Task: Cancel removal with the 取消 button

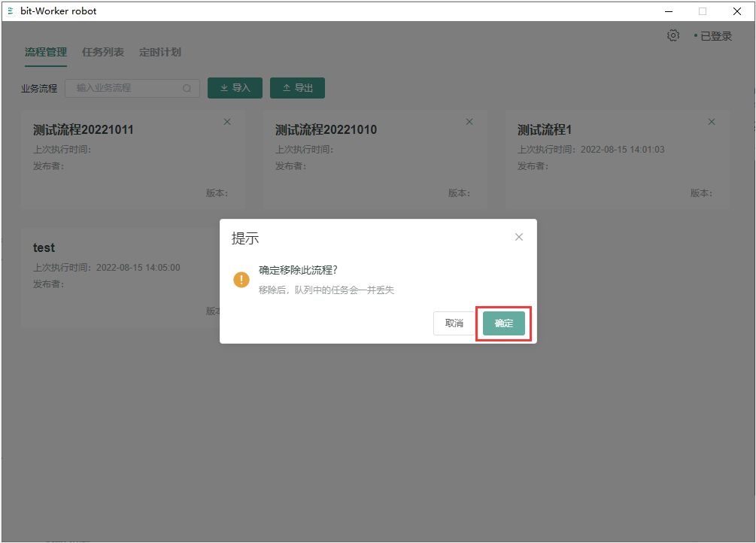Action: (x=454, y=323)
